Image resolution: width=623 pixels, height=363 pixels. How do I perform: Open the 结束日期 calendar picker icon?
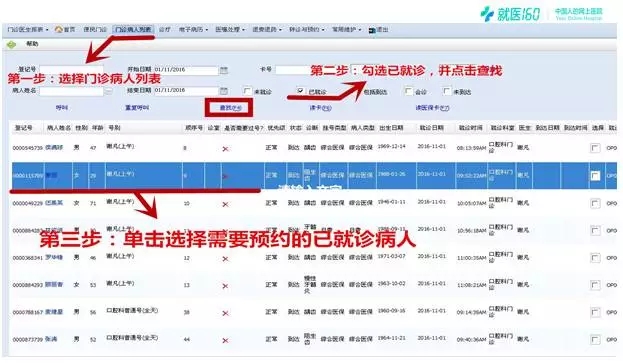tap(224, 91)
